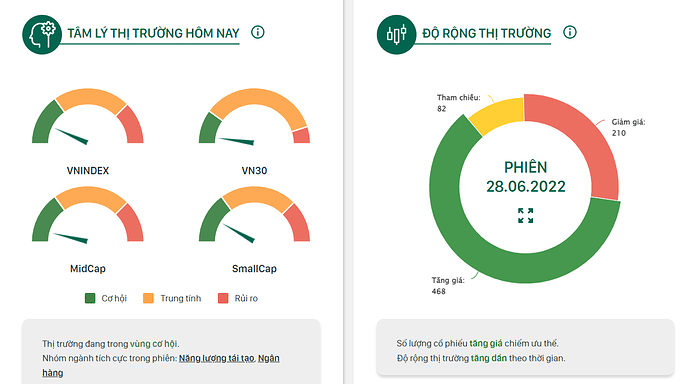This screenshot has width=690, height=384.
Task: Click the SmallCap sentiment gauge
Action: (254, 214)
